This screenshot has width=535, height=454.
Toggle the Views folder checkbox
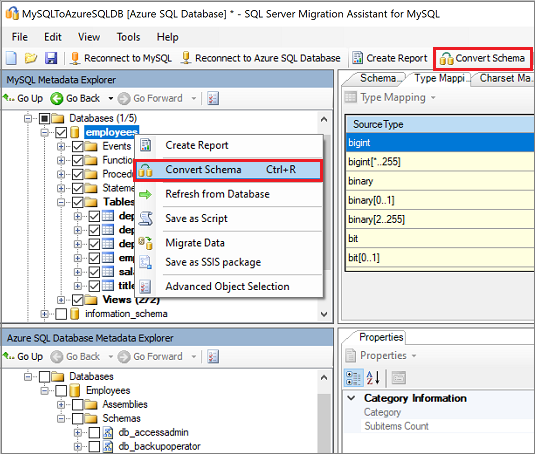pyautogui.click(x=78, y=300)
